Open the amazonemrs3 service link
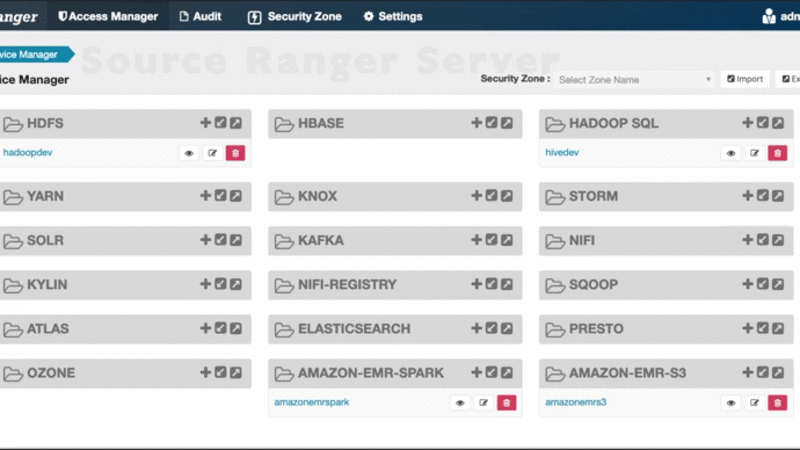Screen dimensions: 800x450 tap(576, 402)
